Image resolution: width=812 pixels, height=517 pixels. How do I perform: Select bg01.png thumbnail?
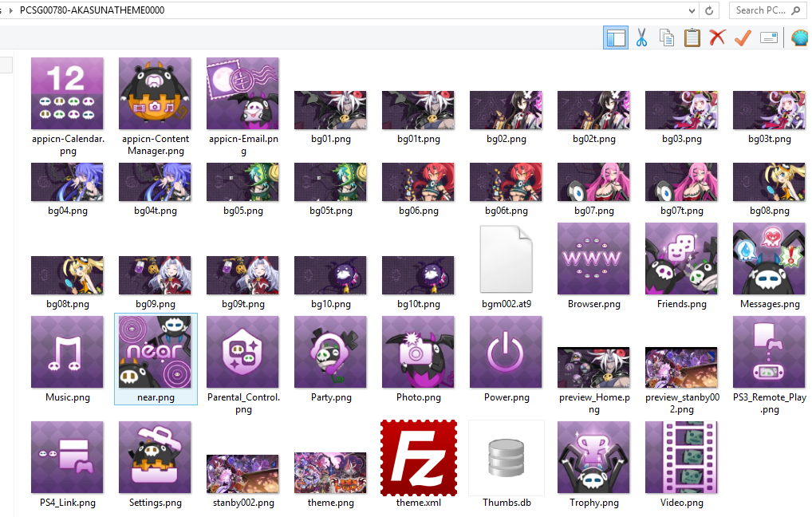(330, 110)
